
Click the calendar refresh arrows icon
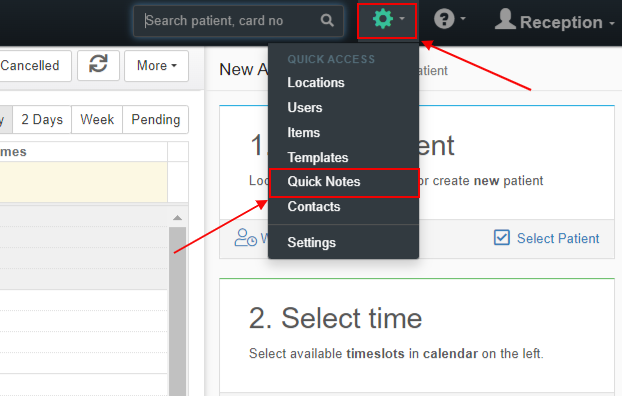coord(98,65)
